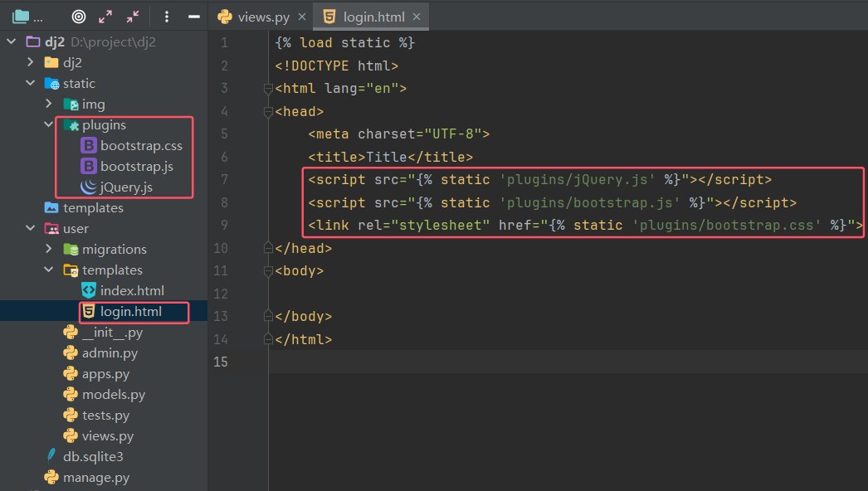This screenshot has width=868, height=491.
Task: Fold the body tag on line 11
Action: (268, 271)
